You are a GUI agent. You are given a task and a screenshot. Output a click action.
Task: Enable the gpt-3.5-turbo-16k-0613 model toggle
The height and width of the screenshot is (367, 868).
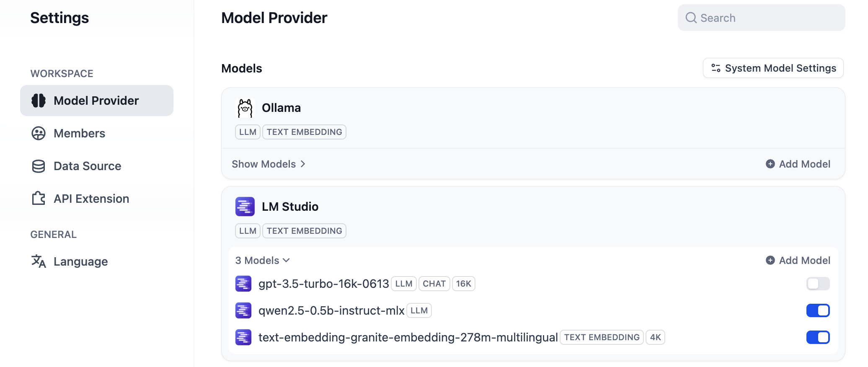(x=818, y=284)
